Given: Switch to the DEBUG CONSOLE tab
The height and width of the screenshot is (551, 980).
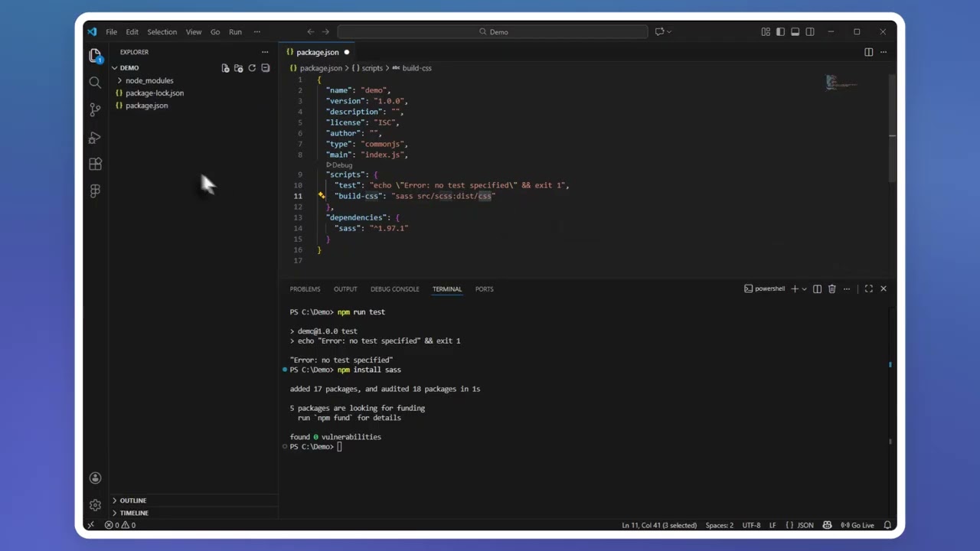Looking at the screenshot, I should coord(395,289).
